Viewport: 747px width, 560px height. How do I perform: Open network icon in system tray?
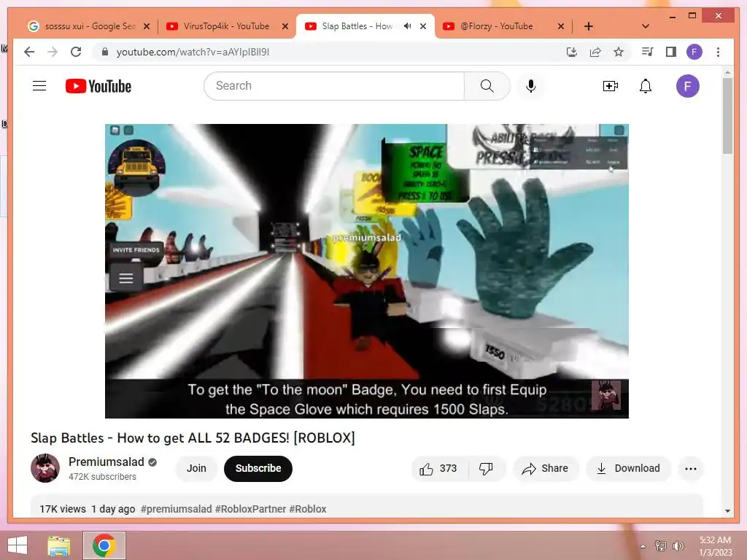click(661, 545)
